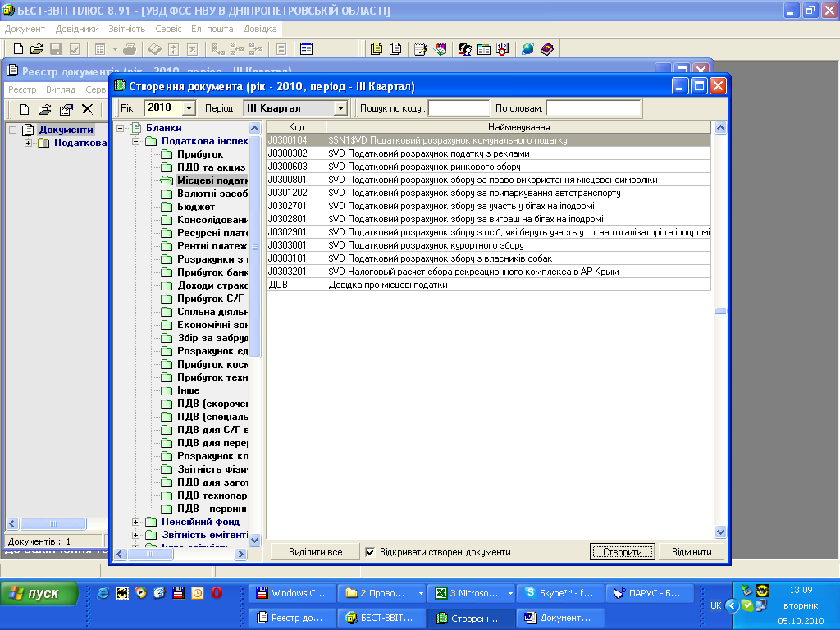Screen dimensions: 840x630
Task: Click the calendar with red clock icon
Action: 503,49
